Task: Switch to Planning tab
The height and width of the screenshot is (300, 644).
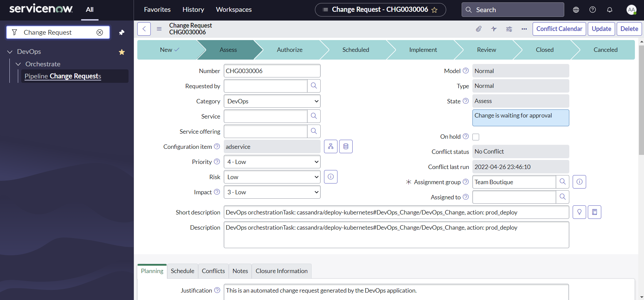Action: 152,271
